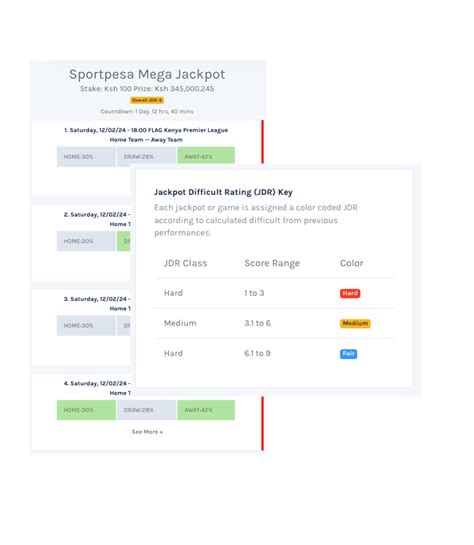Select AWAY 42% on game 1
The image size is (474, 545).
pyautogui.click(x=206, y=155)
